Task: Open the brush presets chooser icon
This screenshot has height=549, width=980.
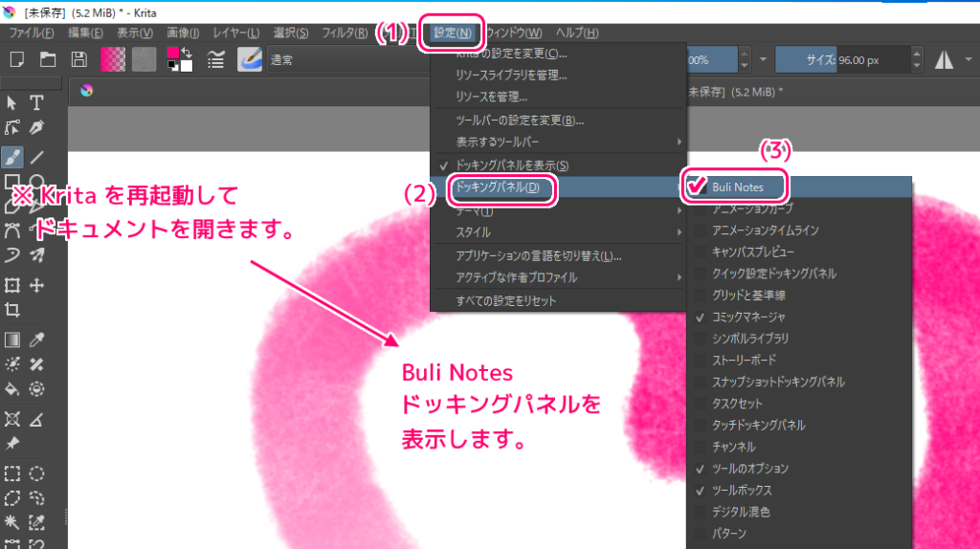Action: point(250,59)
